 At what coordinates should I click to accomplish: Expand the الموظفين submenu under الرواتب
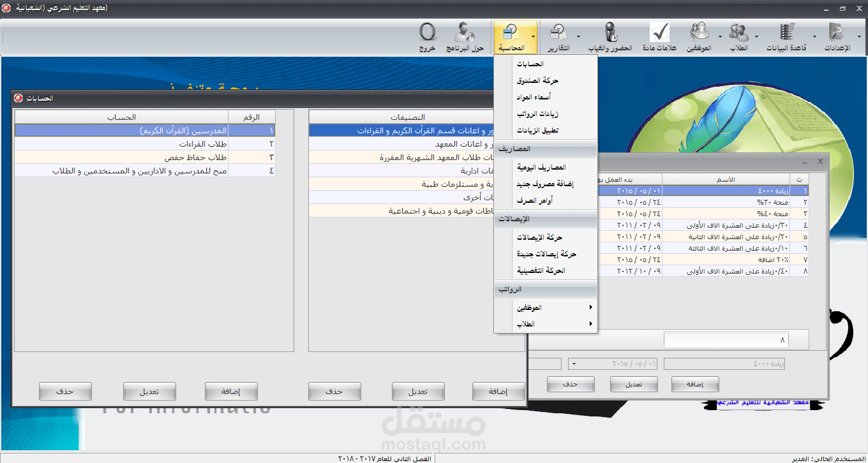[x=554, y=307]
